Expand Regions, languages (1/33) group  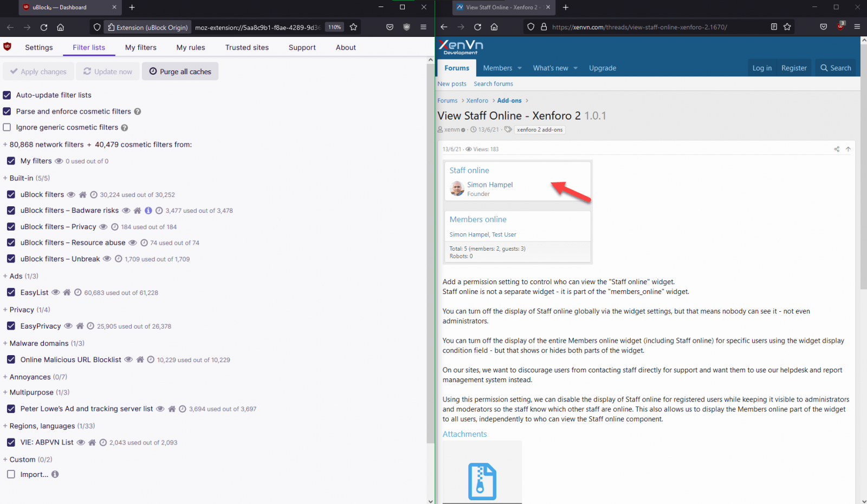49,426
